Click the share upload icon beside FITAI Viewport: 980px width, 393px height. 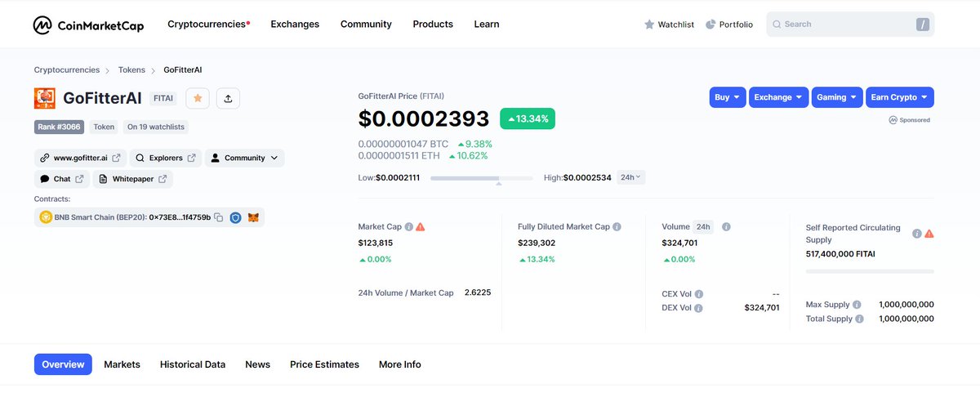228,98
